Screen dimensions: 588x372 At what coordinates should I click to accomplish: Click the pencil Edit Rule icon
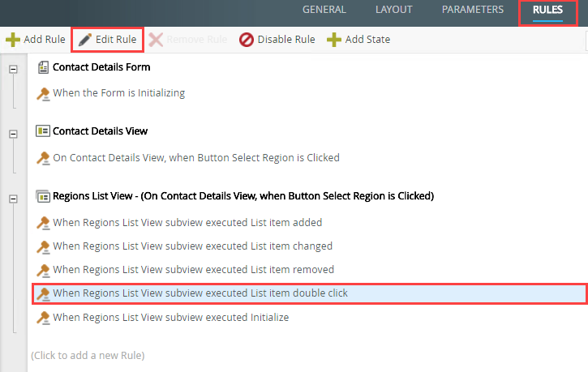[x=84, y=39]
